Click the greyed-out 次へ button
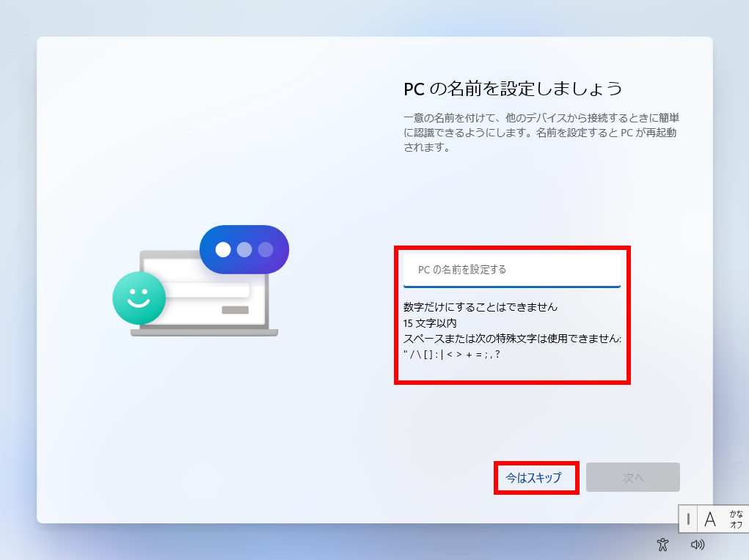749x560 pixels. (x=632, y=477)
